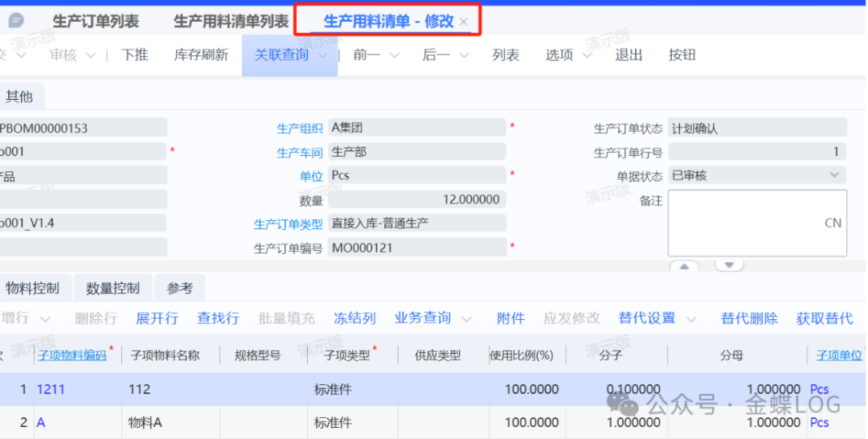868x439 pixels.
Task: Open the 前一 dropdown arrow
Action: [x=395, y=55]
